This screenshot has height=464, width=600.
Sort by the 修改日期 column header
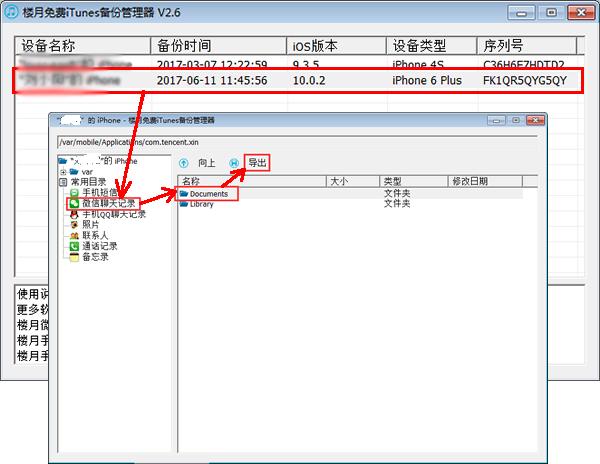click(x=485, y=181)
